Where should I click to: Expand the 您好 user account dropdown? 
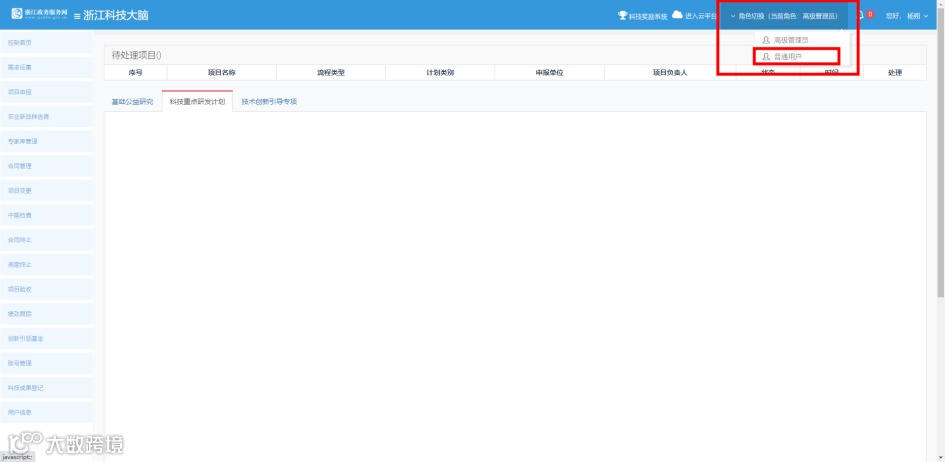coord(907,16)
